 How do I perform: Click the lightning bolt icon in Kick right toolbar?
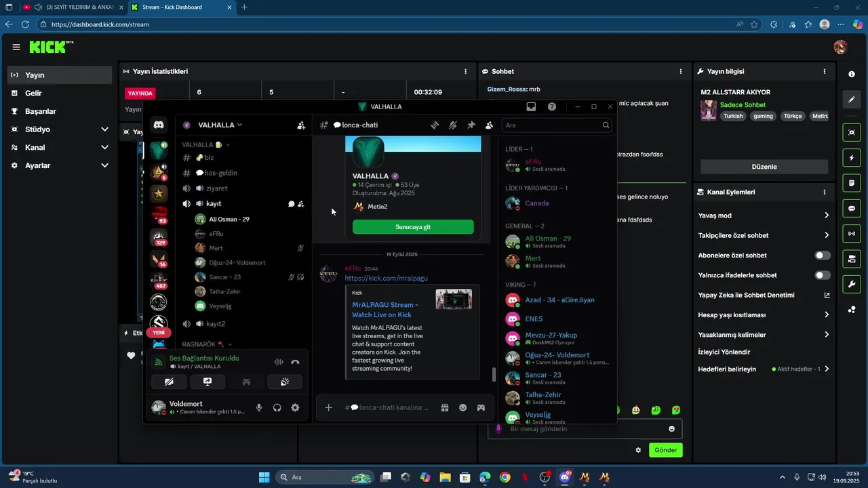point(852,157)
